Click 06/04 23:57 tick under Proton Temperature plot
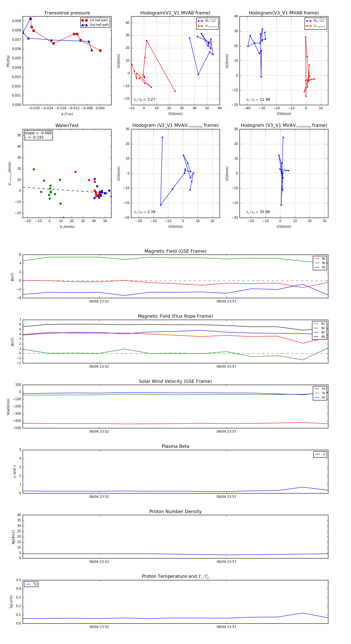The width and height of the screenshot is (351, 644). tap(226, 627)
